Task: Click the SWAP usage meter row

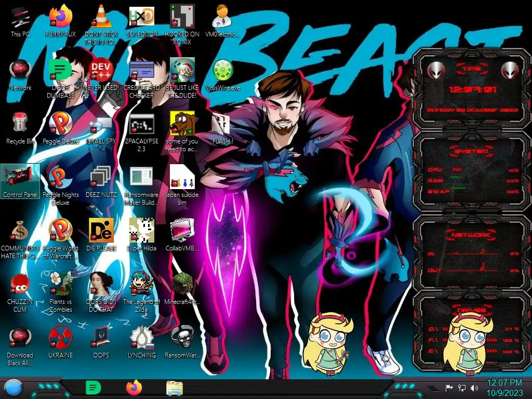Action: (x=473, y=191)
